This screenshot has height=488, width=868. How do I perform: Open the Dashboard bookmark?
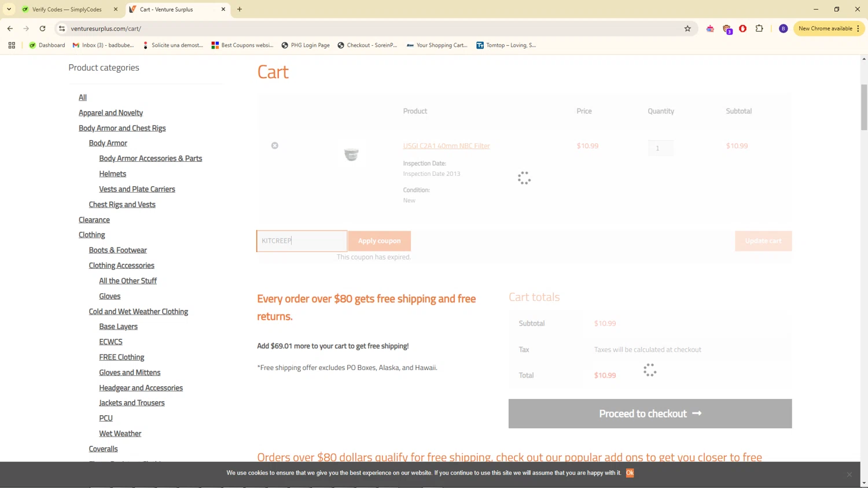[x=47, y=45]
